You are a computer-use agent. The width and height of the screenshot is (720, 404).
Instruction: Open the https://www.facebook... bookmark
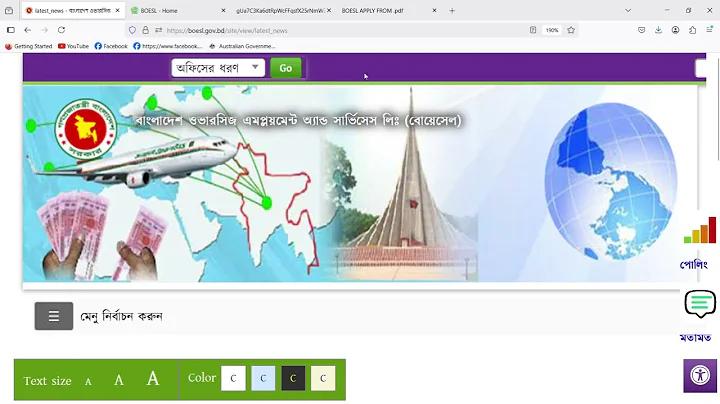[x=168, y=46]
